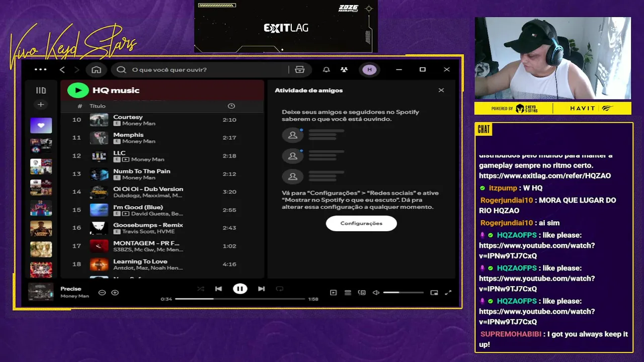The image size is (644, 362).
Task: Close the Atividade de amigos panel
Action: pyautogui.click(x=441, y=90)
